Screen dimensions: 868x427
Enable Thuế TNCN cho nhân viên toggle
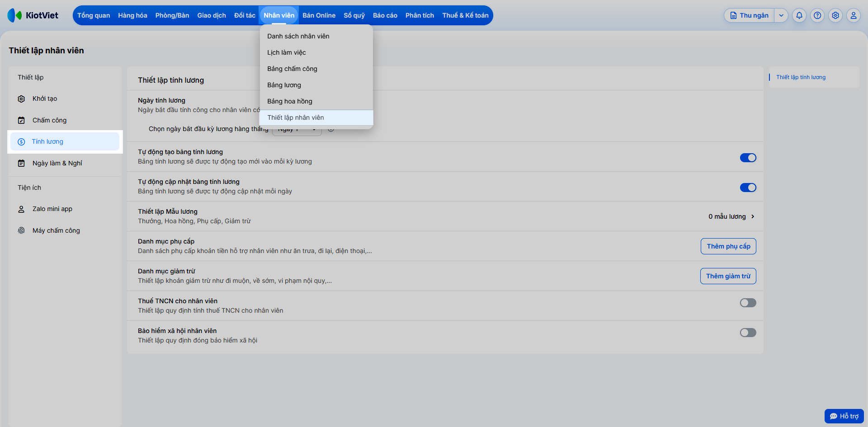[x=748, y=303]
